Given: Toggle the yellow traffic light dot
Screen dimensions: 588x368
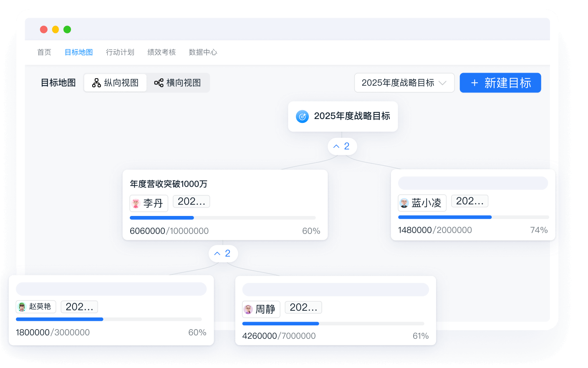Looking at the screenshot, I should tap(56, 29).
